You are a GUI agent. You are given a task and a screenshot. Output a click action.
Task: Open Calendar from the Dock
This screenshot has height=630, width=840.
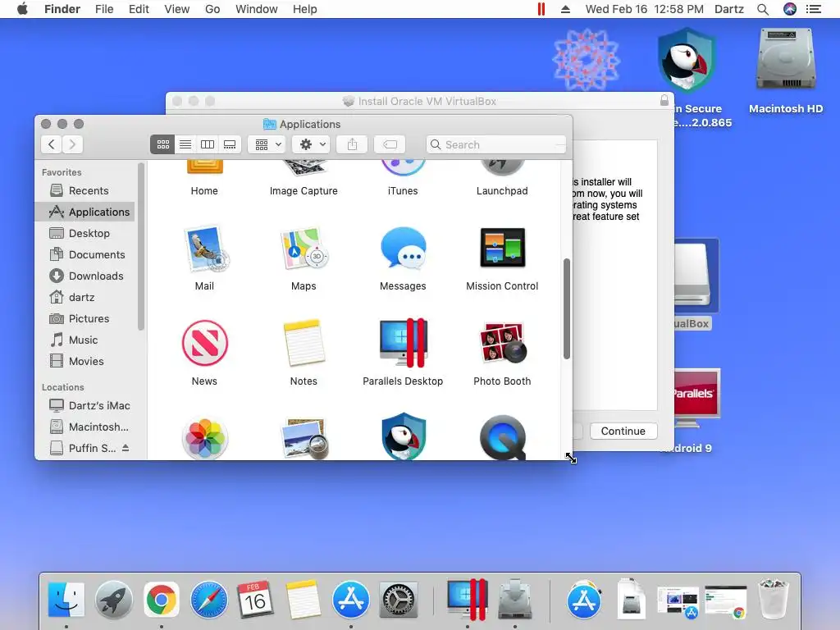pos(256,600)
